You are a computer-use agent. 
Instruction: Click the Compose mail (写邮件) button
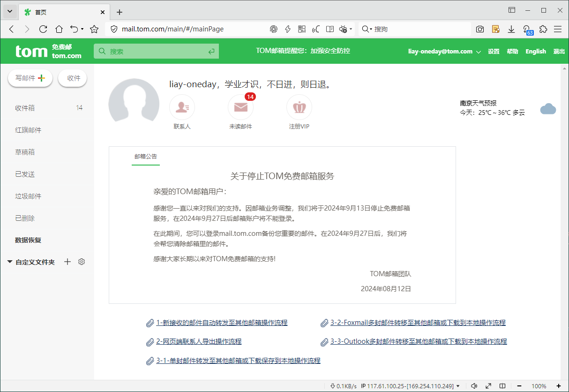click(30, 78)
